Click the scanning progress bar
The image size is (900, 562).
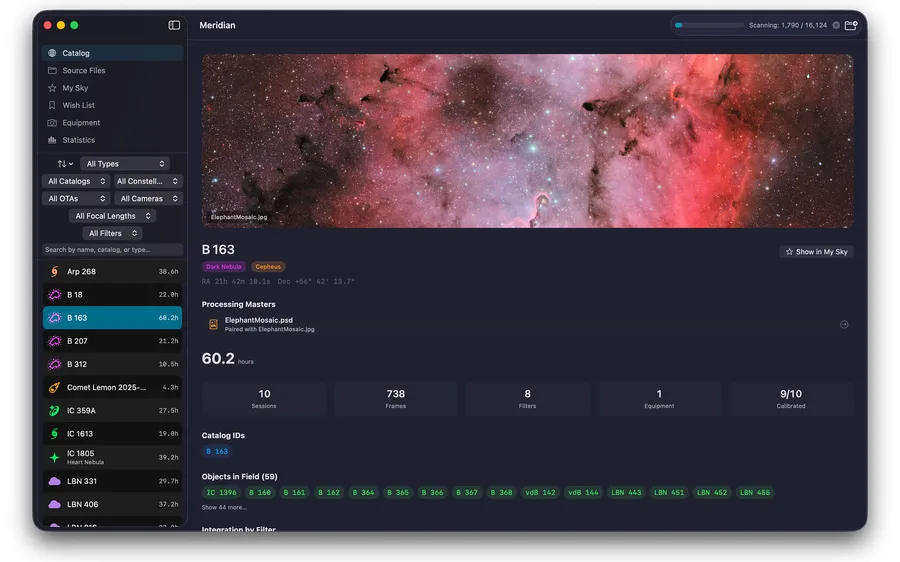click(709, 25)
